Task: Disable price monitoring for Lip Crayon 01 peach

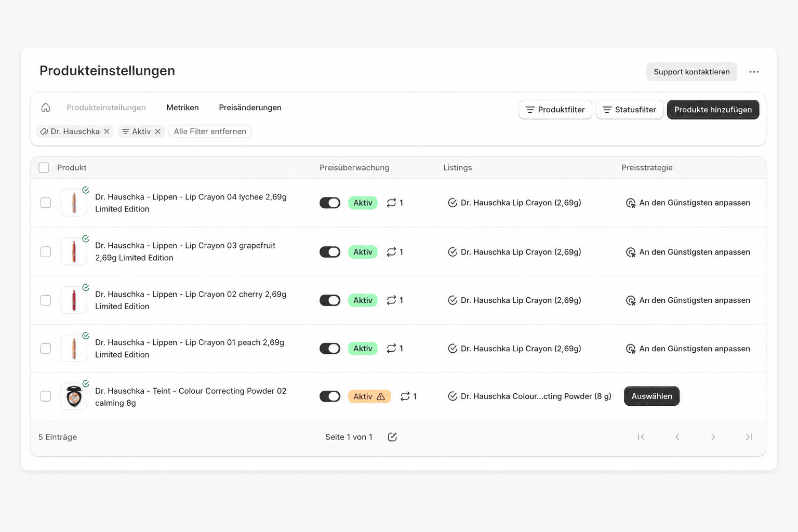Action: [x=330, y=349]
